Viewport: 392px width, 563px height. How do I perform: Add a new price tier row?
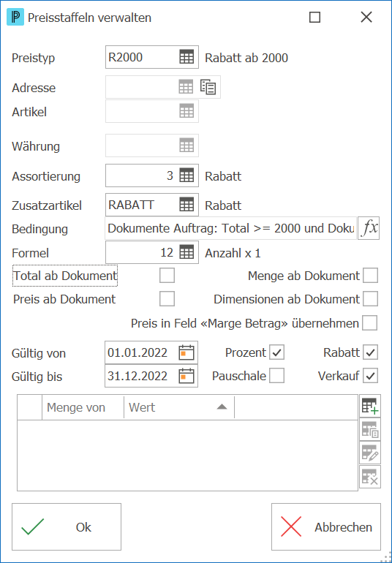(x=370, y=406)
